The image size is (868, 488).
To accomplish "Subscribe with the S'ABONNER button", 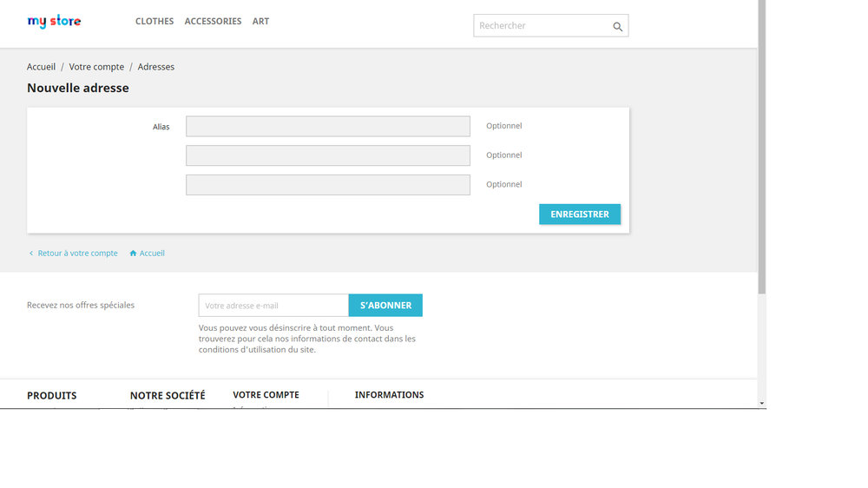I will tap(385, 305).
